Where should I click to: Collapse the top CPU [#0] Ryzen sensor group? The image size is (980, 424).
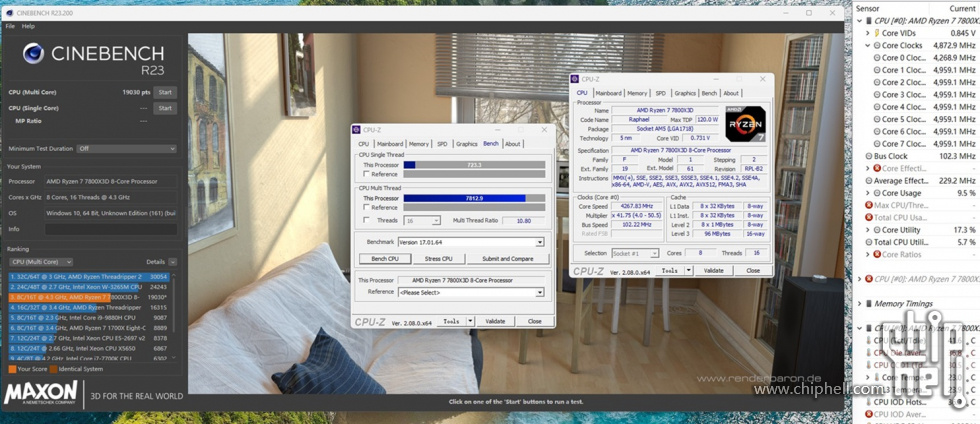tap(859, 21)
